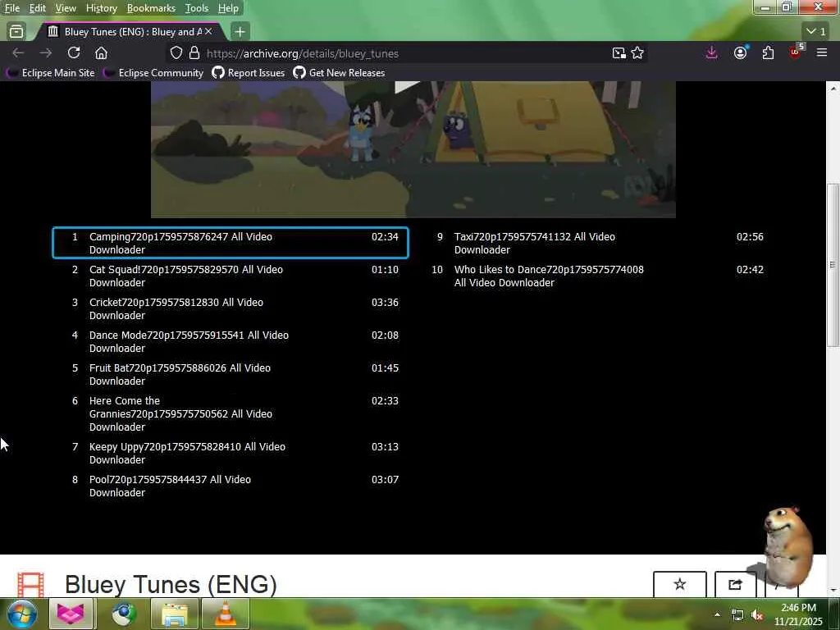
Task: Click the Bluey video player preview
Action: click(x=413, y=149)
